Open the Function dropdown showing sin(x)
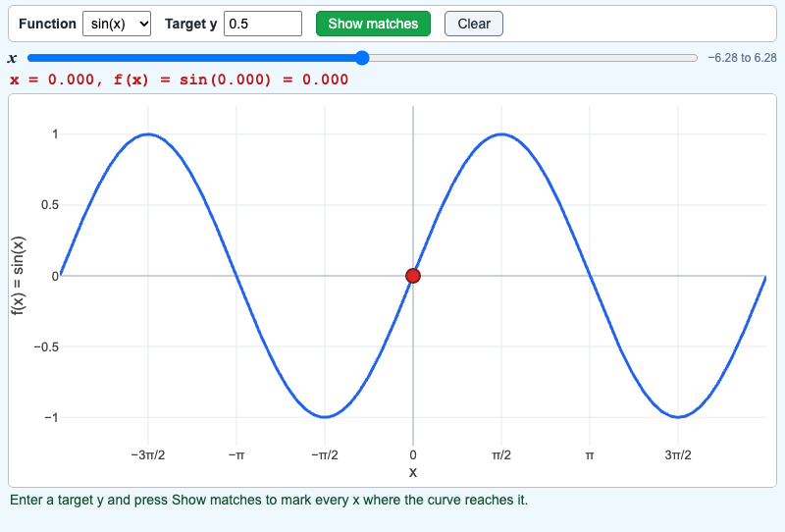 point(117,24)
